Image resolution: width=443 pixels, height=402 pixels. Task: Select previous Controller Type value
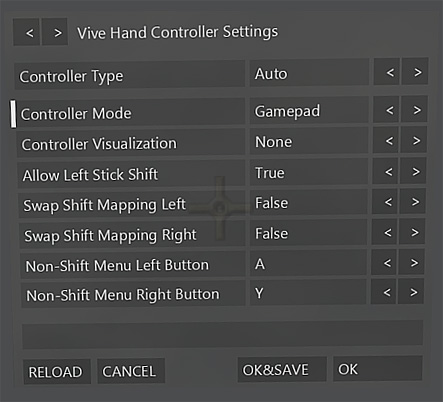point(387,72)
